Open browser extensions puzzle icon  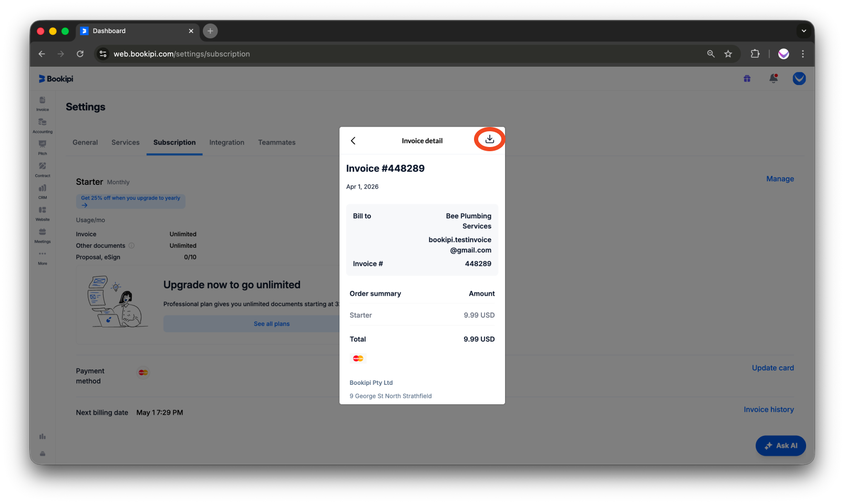pos(755,54)
